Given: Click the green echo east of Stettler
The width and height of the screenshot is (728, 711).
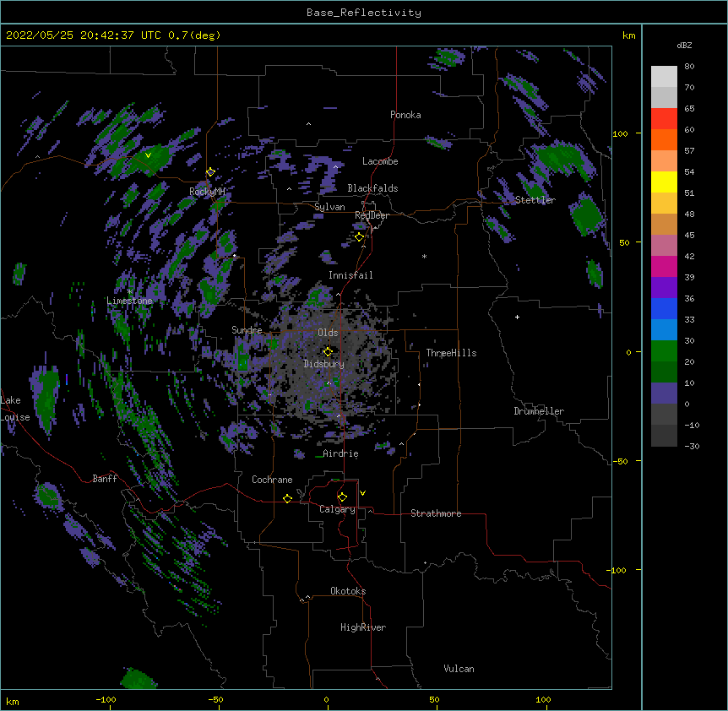Looking at the screenshot, I should point(586,214).
